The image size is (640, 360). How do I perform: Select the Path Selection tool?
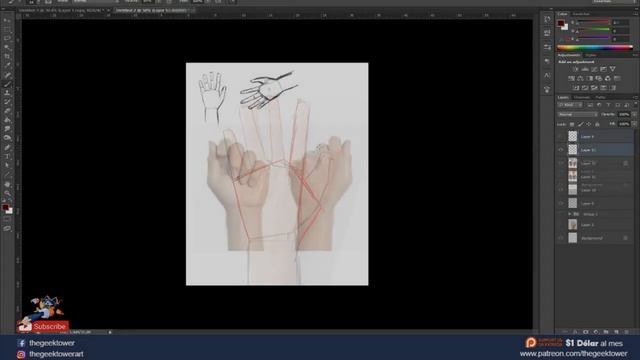click(7, 166)
